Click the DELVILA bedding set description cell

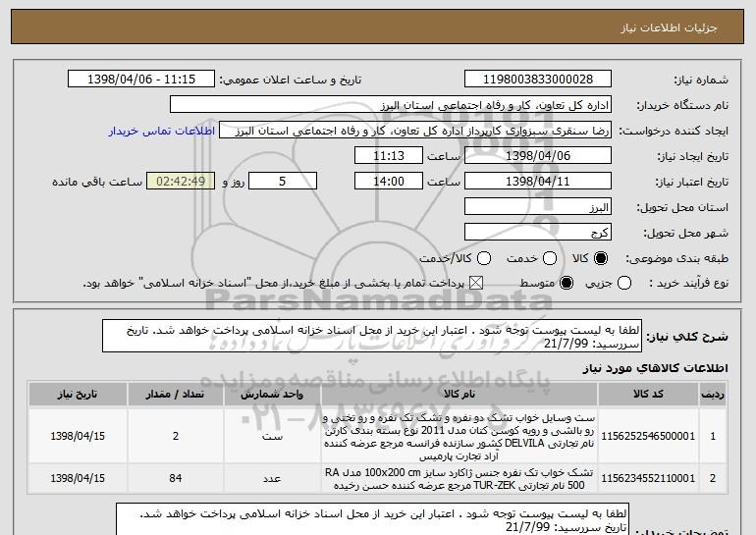(x=459, y=436)
